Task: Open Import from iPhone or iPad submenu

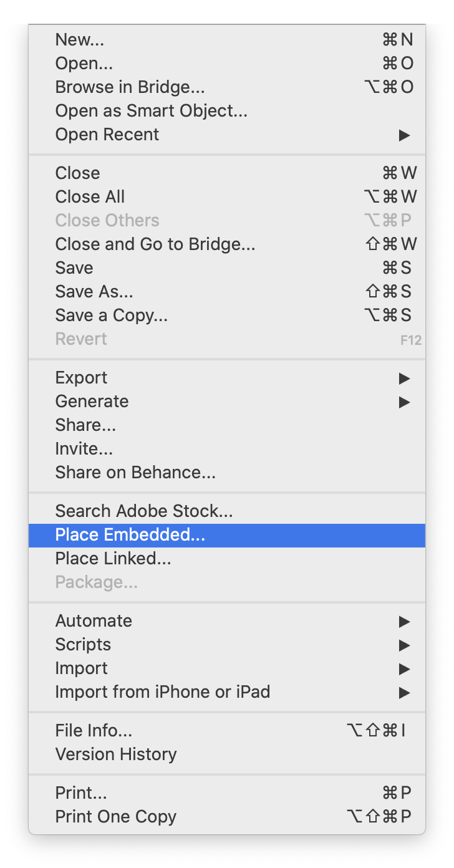Action: point(227,692)
